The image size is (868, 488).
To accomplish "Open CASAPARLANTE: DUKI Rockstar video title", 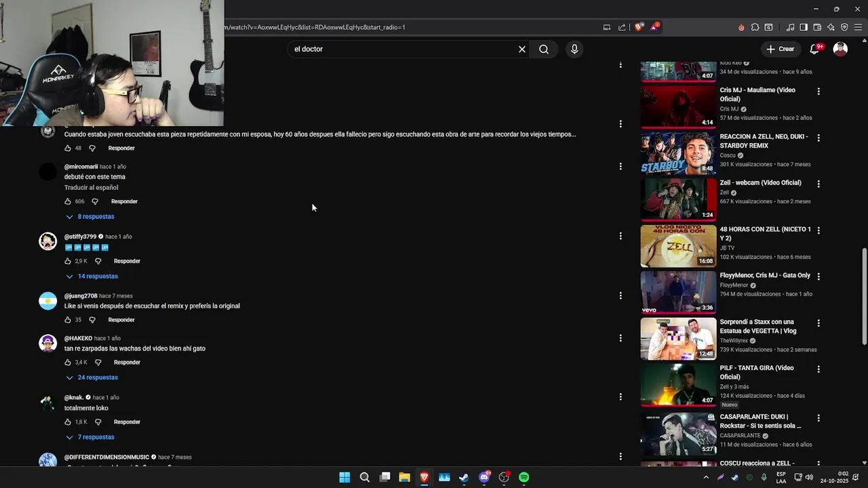I will coord(760,421).
